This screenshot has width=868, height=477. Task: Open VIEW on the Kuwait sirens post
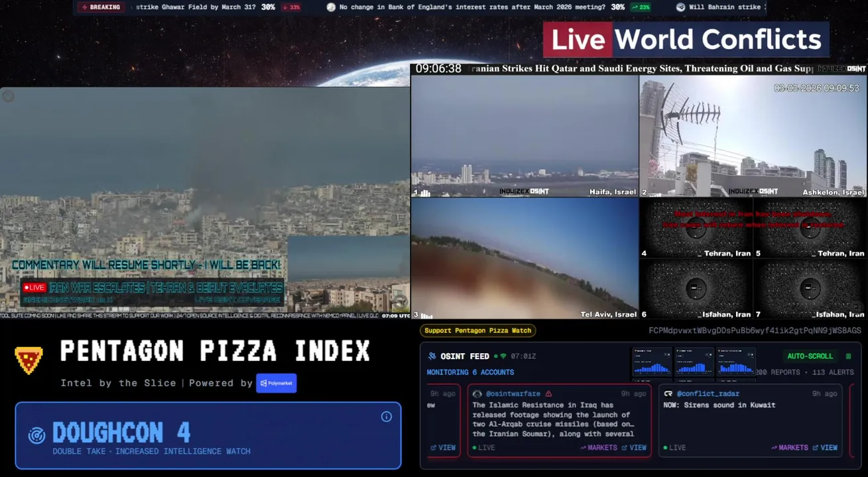point(825,448)
